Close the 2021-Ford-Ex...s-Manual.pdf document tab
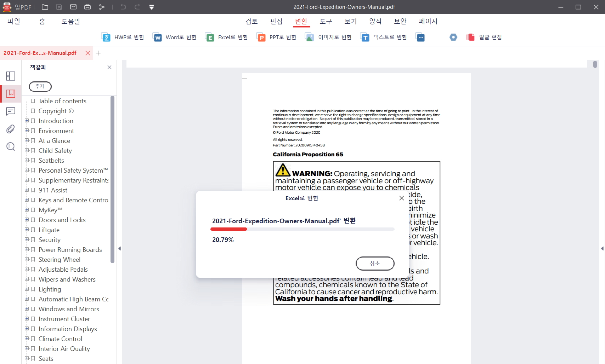Screen dimensions: 605x364 [88, 53]
